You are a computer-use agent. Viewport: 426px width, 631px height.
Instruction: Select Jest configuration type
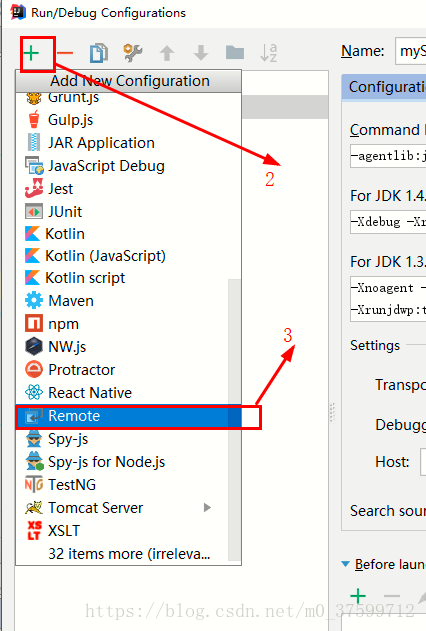(x=128, y=189)
